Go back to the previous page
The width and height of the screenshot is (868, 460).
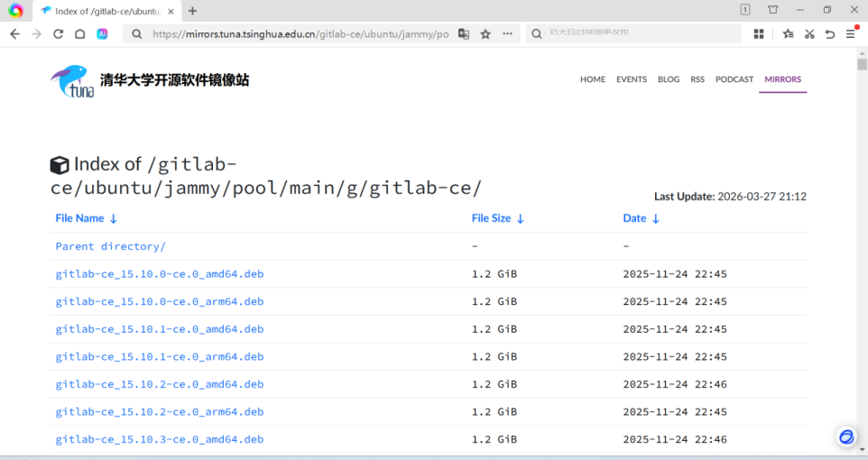point(15,33)
